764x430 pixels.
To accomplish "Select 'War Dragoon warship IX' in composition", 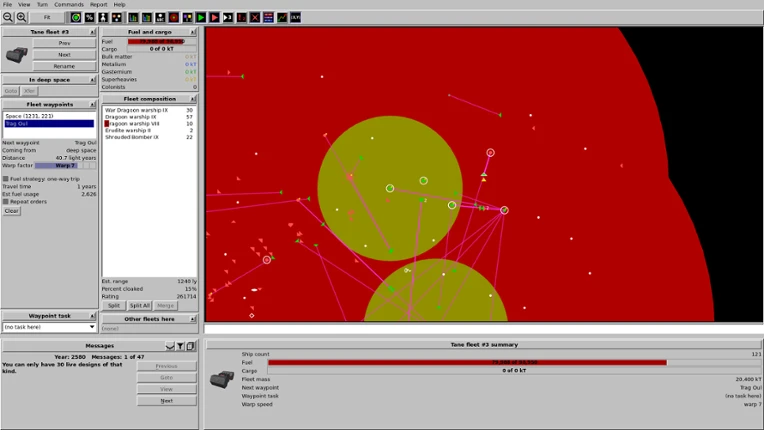I will point(149,110).
